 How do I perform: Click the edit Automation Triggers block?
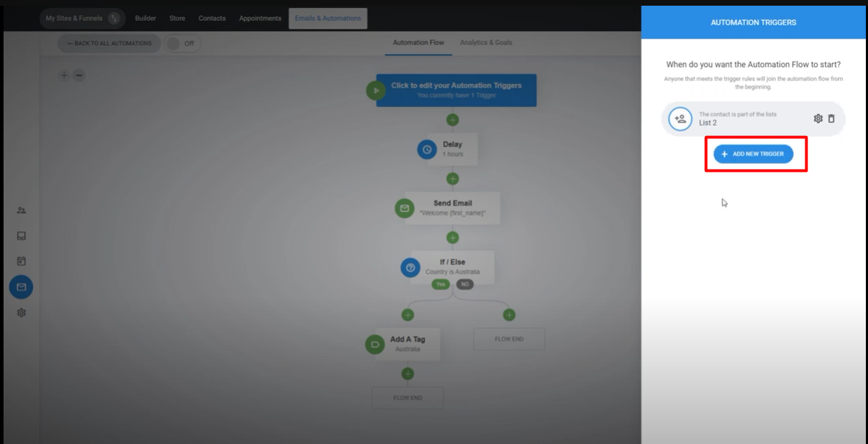456,90
